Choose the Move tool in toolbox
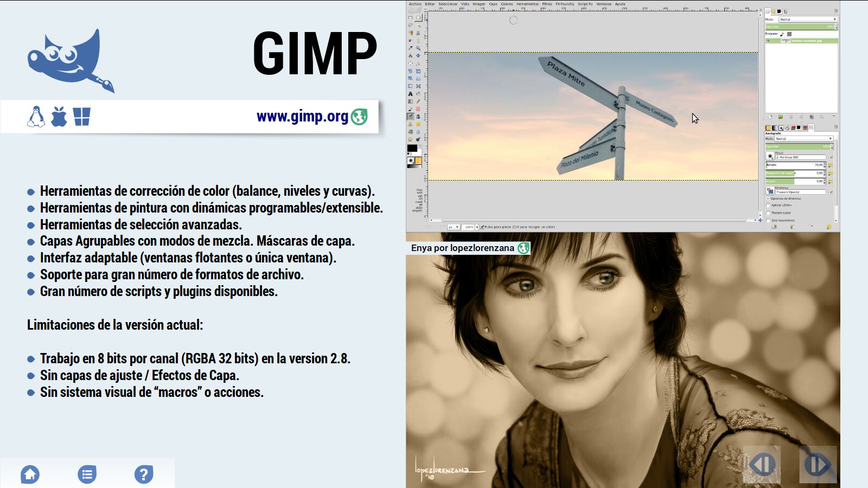This screenshot has width=868, height=488. click(x=418, y=55)
